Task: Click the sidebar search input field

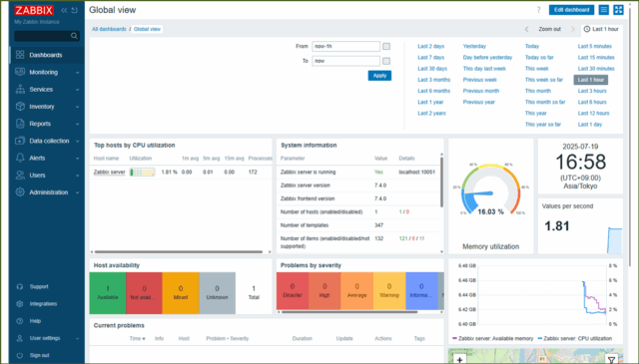Action: click(42, 36)
